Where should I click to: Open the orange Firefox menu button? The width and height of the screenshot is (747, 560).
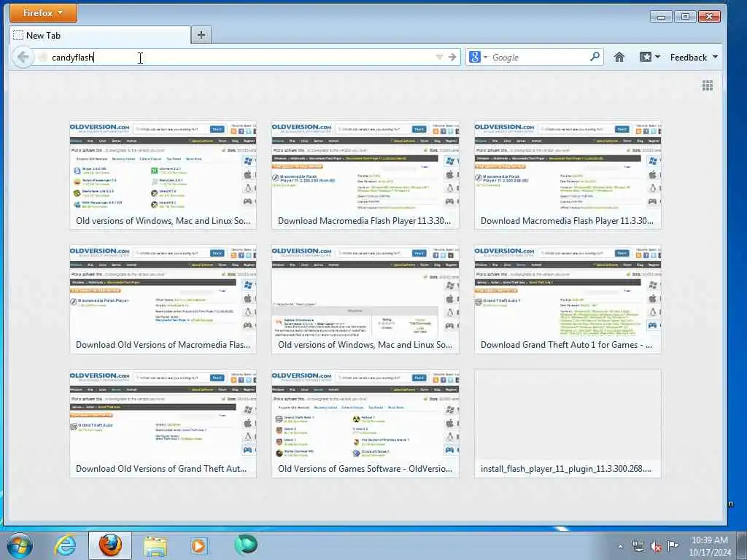[43, 13]
